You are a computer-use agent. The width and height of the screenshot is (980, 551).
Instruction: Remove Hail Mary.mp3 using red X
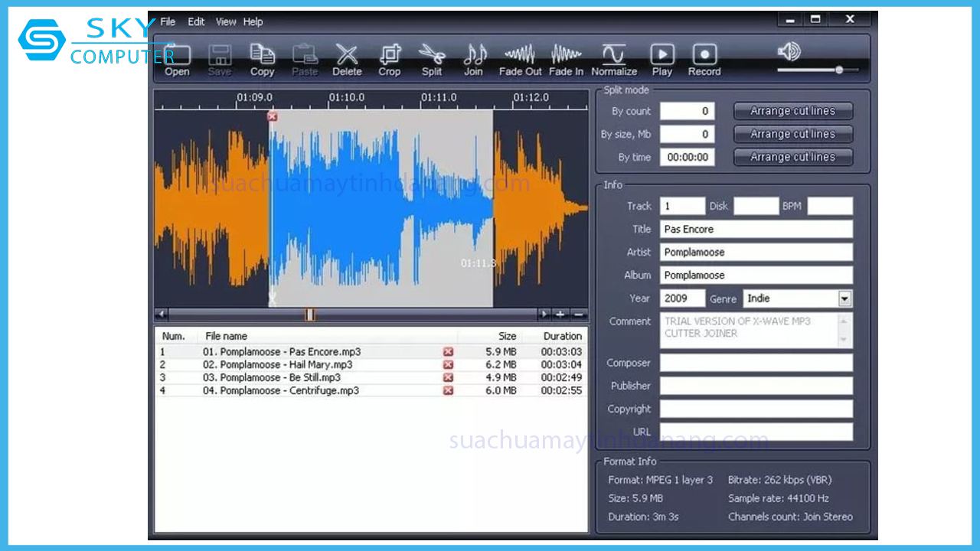(x=448, y=365)
